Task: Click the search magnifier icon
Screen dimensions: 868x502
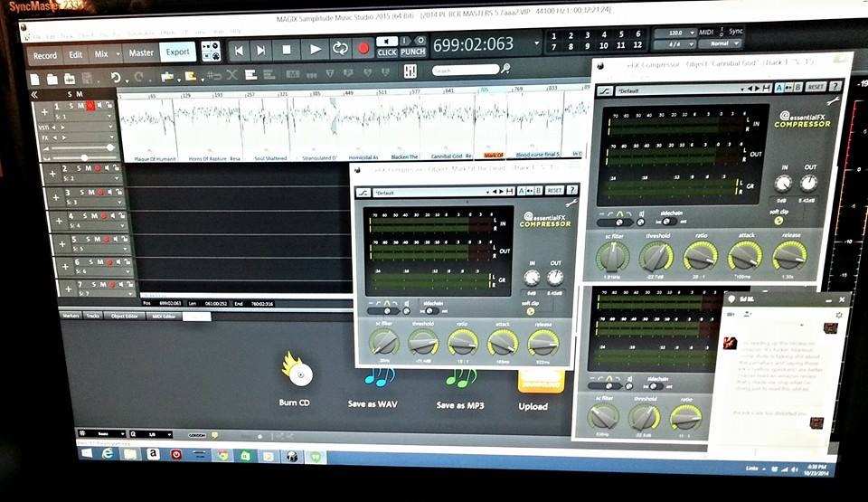Action: [505, 69]
